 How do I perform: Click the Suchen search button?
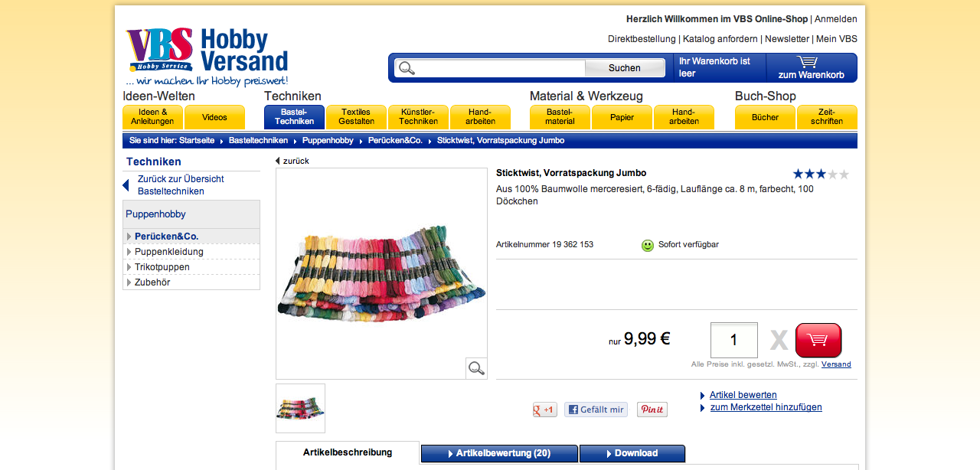tap(625, 68)
